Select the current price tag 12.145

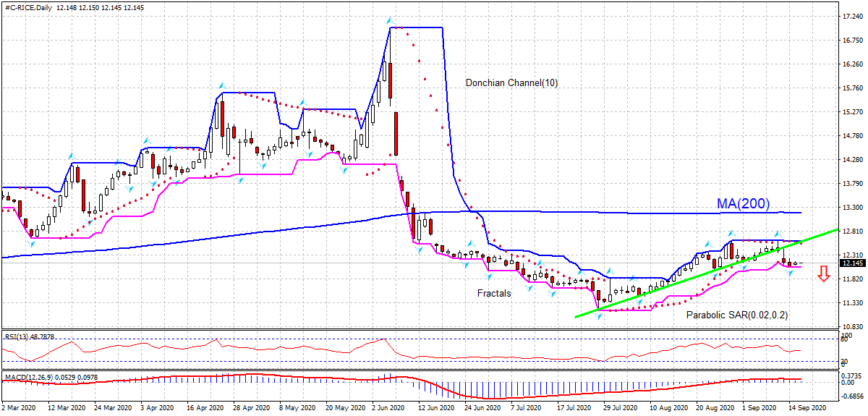(851, 263)
